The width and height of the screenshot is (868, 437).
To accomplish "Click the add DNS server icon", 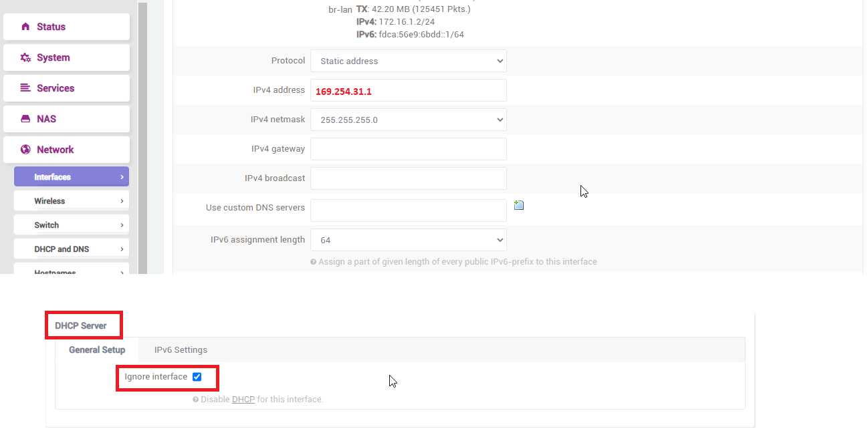I will point(519,205).
